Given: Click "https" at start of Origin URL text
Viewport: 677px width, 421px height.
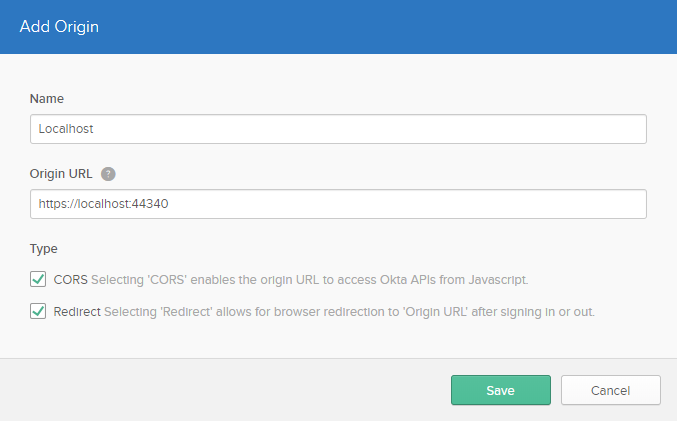Looking at the screenshot, I should coord(50,204).
